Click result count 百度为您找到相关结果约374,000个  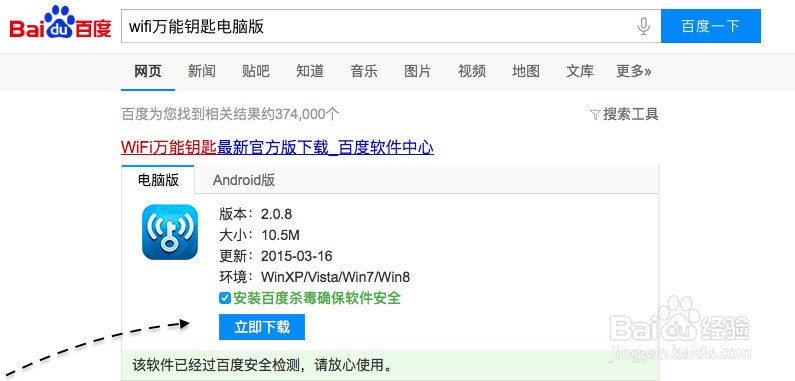[230, 114]
